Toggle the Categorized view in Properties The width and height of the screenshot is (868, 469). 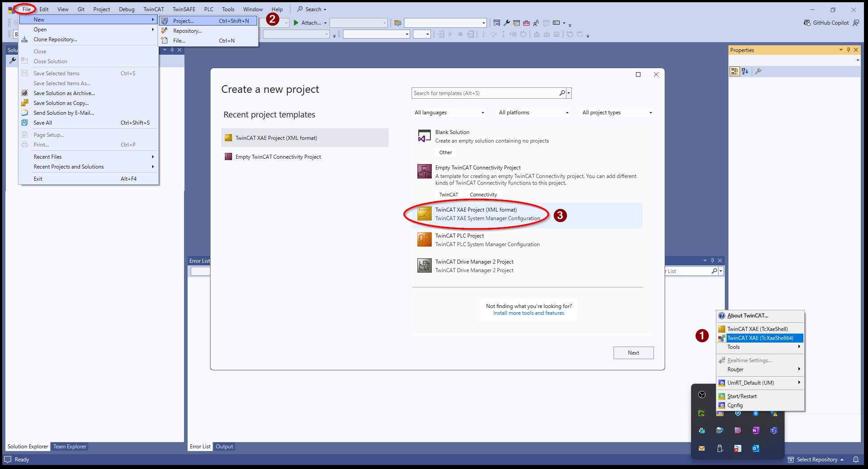(735, 71)
